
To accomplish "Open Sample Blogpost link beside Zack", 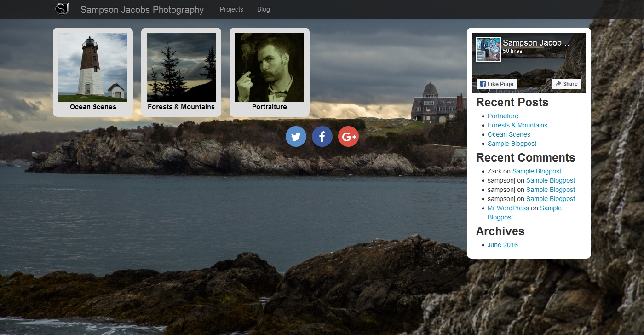I will tap(537, 171).
